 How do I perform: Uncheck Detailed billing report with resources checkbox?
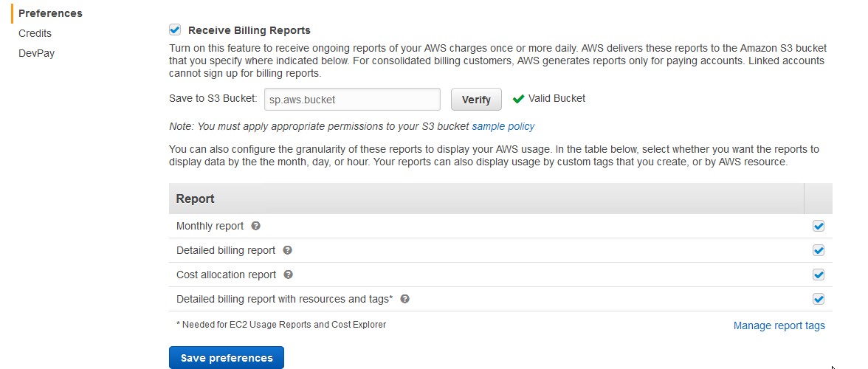(818, 299)
